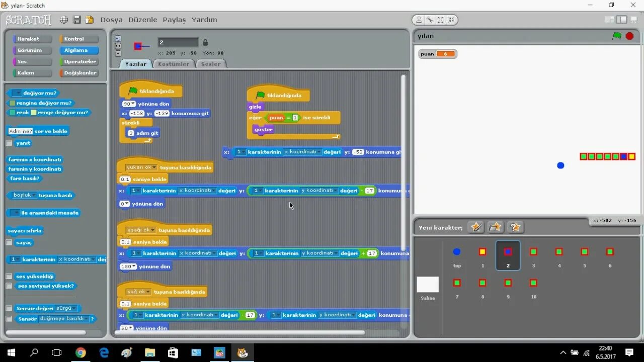Toggle the sprite lock icon

click(205, 43)
